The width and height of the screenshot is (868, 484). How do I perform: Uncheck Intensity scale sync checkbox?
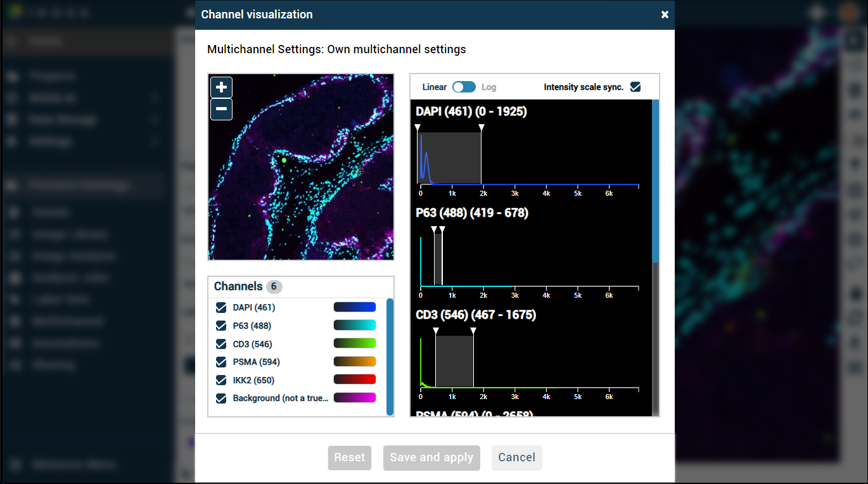coord(635,87)
